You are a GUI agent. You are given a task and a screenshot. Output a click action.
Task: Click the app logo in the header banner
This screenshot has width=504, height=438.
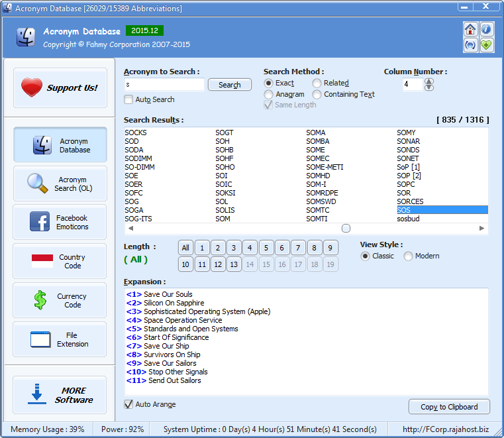click(x=26, y=37)
